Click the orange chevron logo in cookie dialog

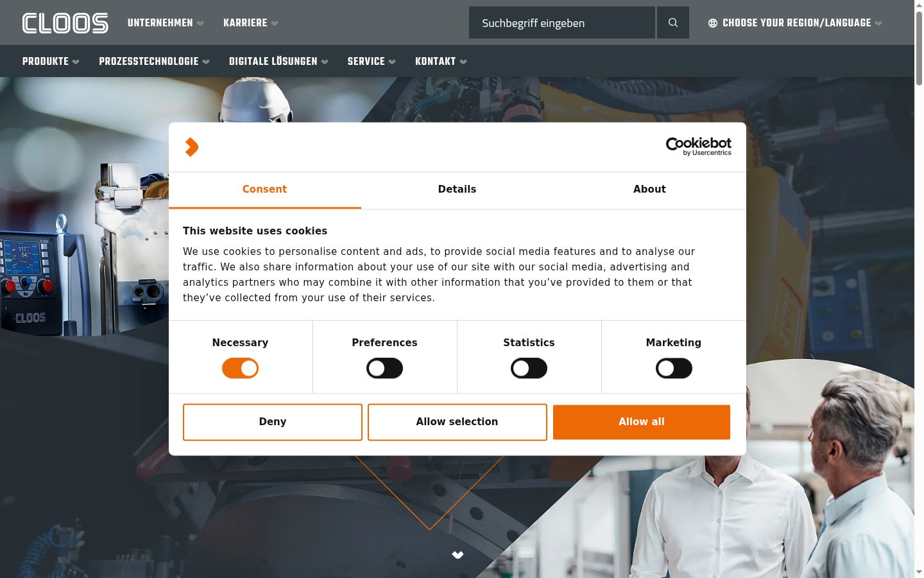(x=191, y=147)
